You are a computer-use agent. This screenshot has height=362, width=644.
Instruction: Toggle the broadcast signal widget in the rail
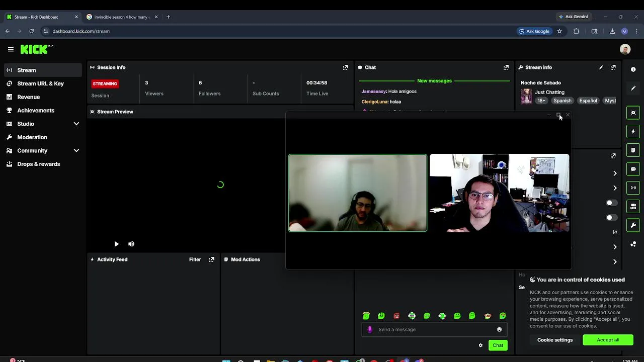click(x=633, y=188)
